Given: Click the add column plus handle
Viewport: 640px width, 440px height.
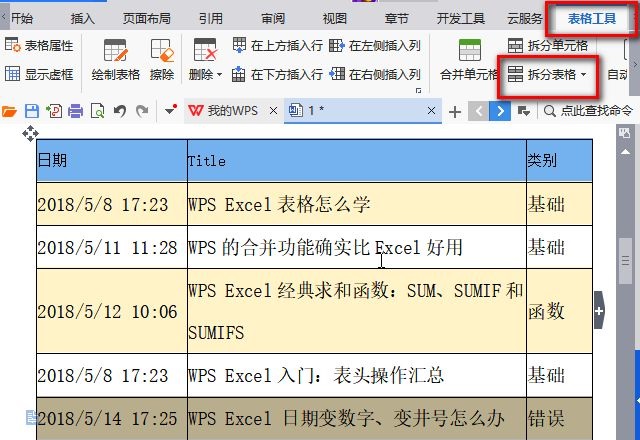Looking at the screenshot, I should 599,311.
